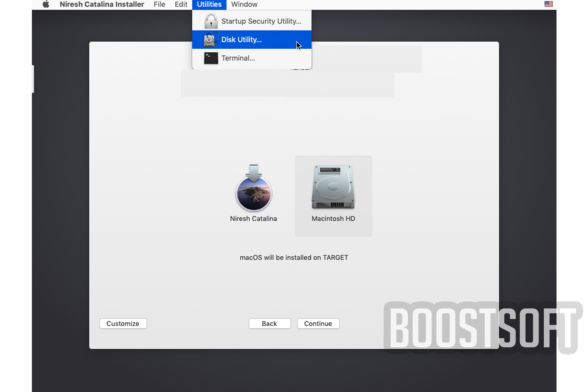The height and width of the screenshot is (392, 588).
Task: Open the Window menu
Action: (244, 4)
